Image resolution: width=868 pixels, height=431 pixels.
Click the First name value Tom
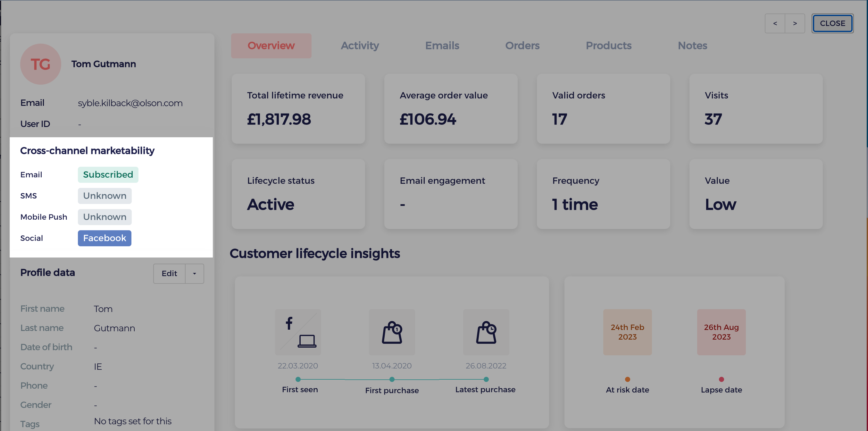click(103, 309)
